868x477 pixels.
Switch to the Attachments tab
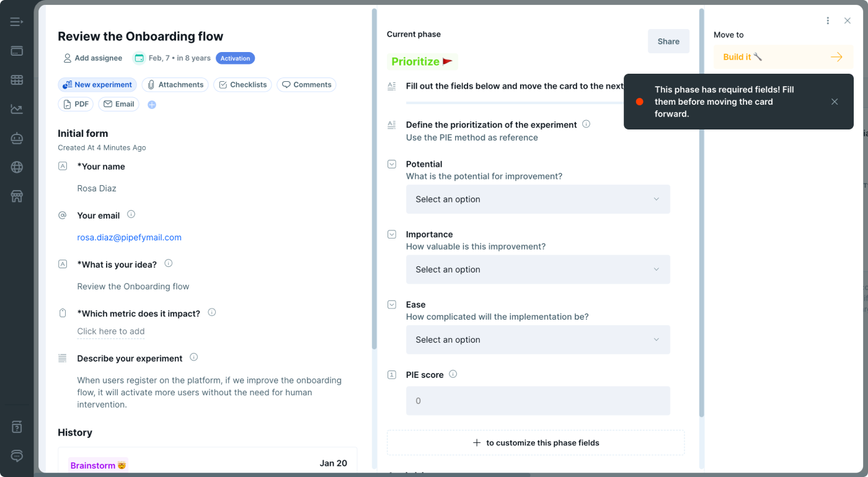tap(175, 84)
